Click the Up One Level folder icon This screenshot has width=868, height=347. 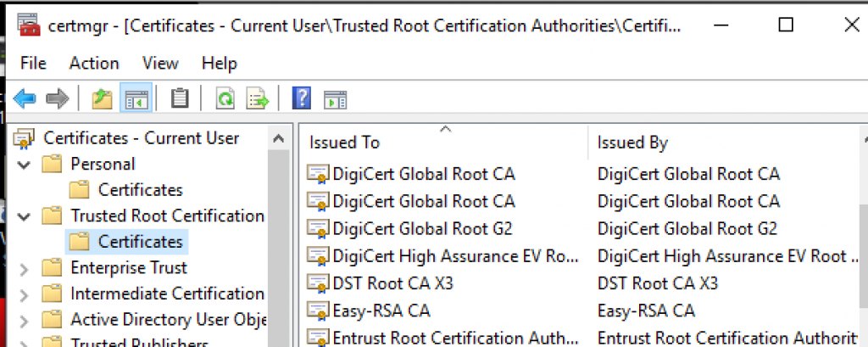pyautogui.click(x=102, y=99)
